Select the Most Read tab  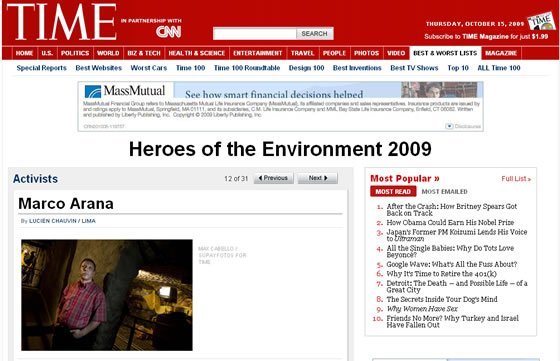click(393, 191)
